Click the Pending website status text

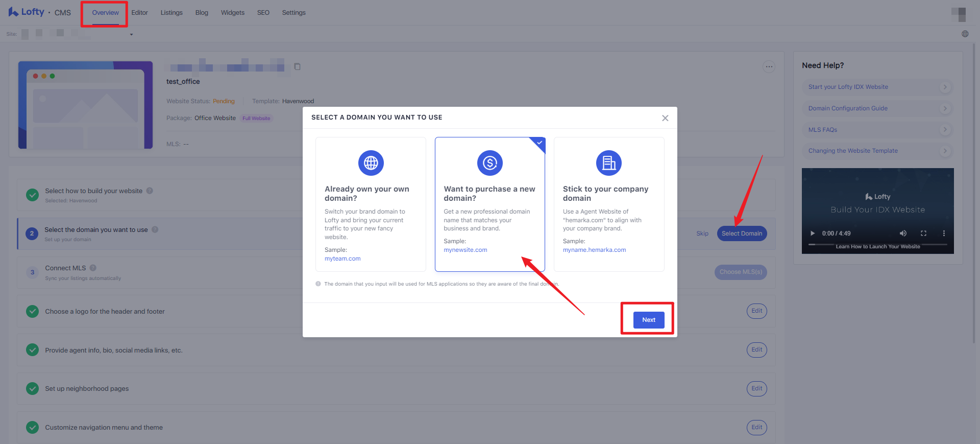[x=224, y=101]
